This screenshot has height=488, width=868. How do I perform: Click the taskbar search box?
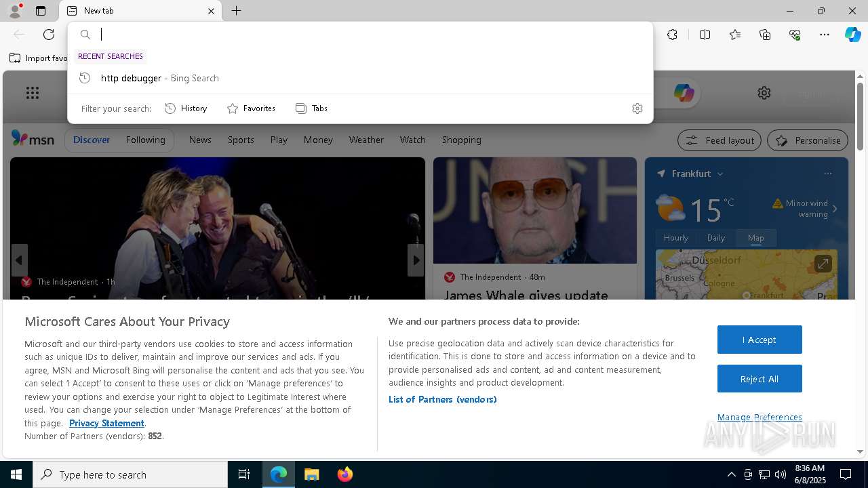click(130, 474)
